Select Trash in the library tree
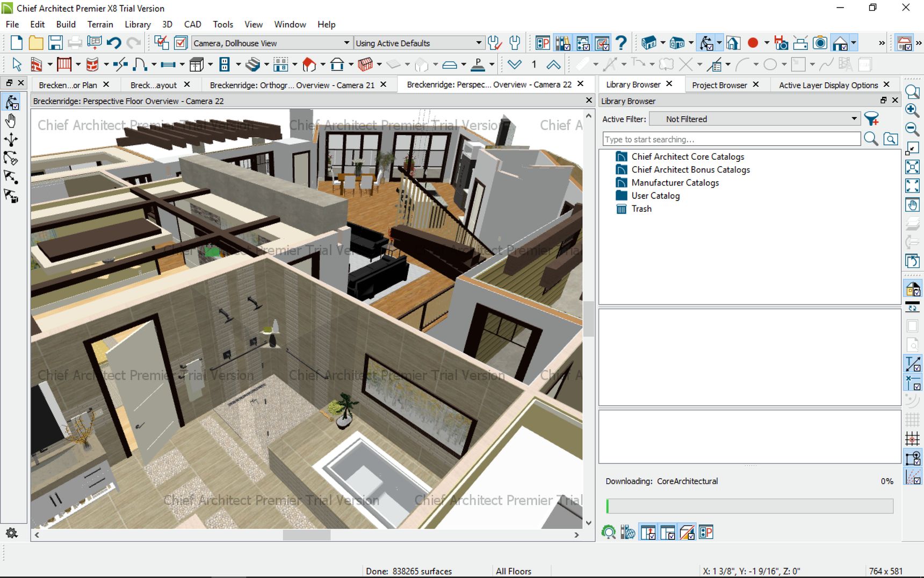Image resolution: width=924 pixels, height=578 pixels. click(x=641, y=209)
